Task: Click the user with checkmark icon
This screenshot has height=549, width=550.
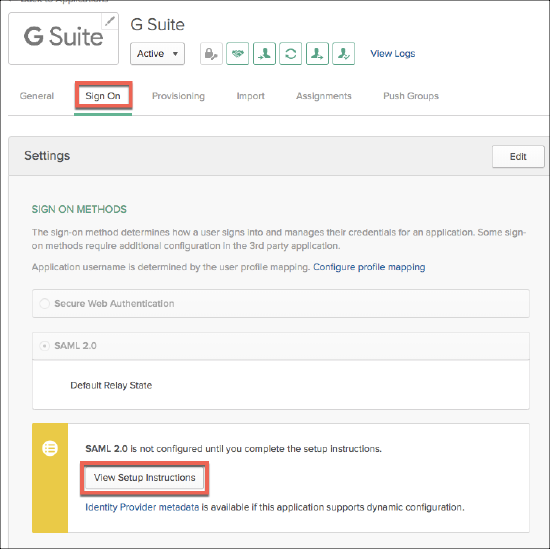Action: [343, 54]
